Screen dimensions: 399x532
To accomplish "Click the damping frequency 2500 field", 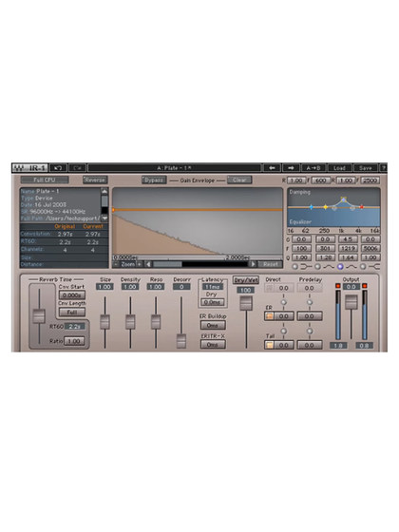I will (x=370, y=180).
